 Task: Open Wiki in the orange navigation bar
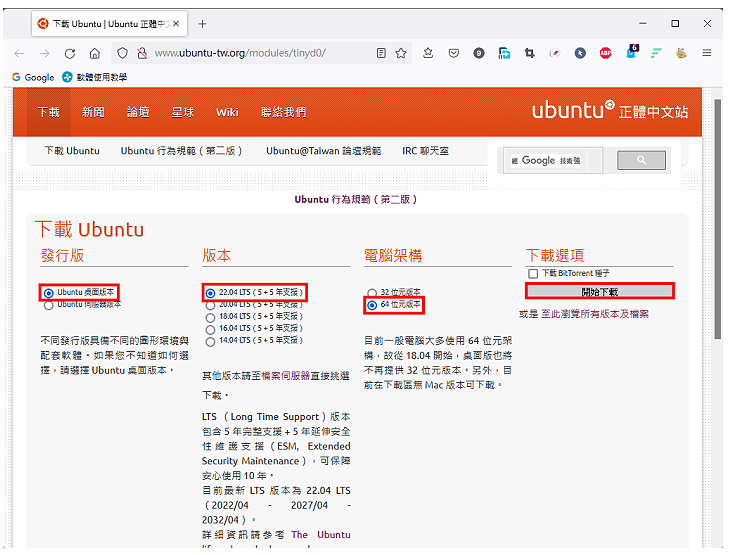[227, 112]
